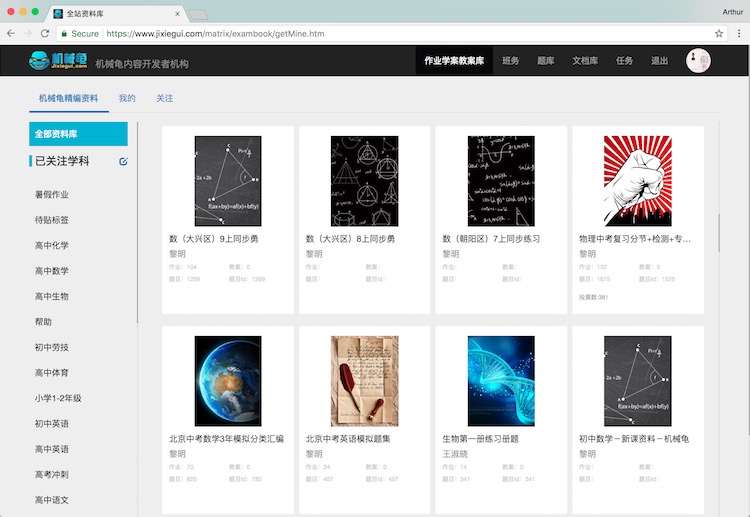This screenshot has width=750, height=517.
Task: Click the Secure padlock icon in address bar
Action: tap(64, 33)
